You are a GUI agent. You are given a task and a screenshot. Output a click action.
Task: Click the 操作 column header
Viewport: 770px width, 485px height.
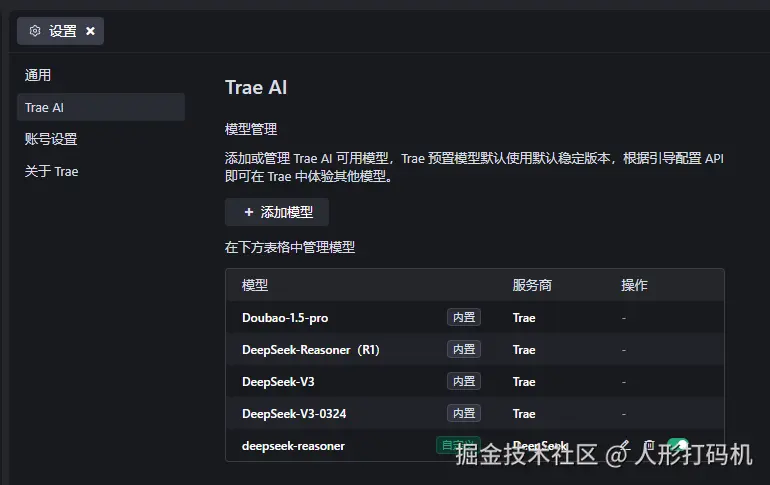click(634, 285)
